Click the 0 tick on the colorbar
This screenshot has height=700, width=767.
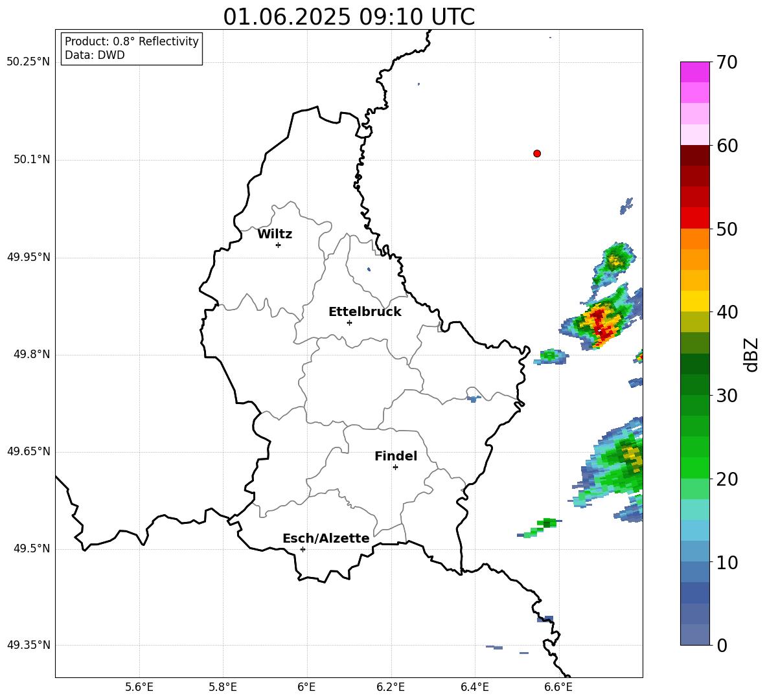(x=722, y=645)
